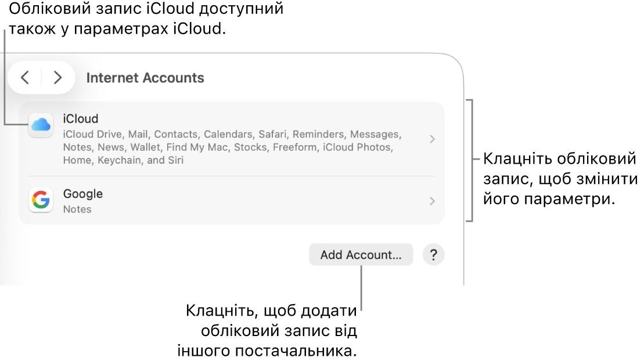Select the Google account name label

[83, 194]
